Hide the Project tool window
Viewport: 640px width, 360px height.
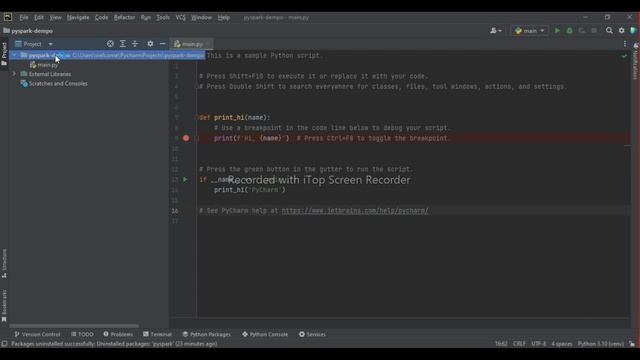coord(162,44)
